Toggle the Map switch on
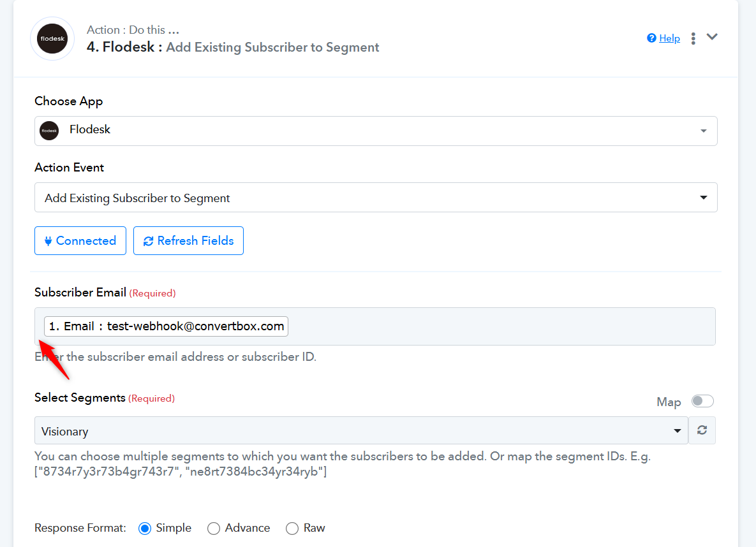This screenshot has height=547, width=756. pos(702,401)
